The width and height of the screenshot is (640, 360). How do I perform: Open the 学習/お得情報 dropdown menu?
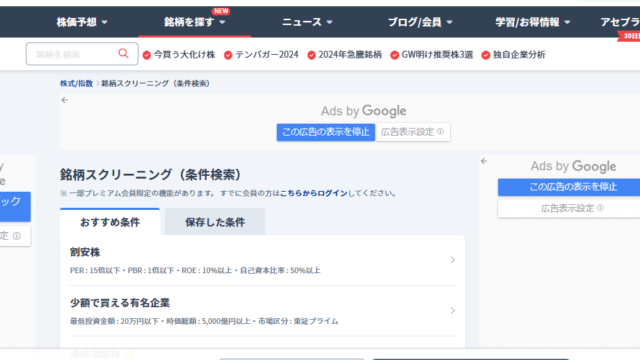(533, 22)
